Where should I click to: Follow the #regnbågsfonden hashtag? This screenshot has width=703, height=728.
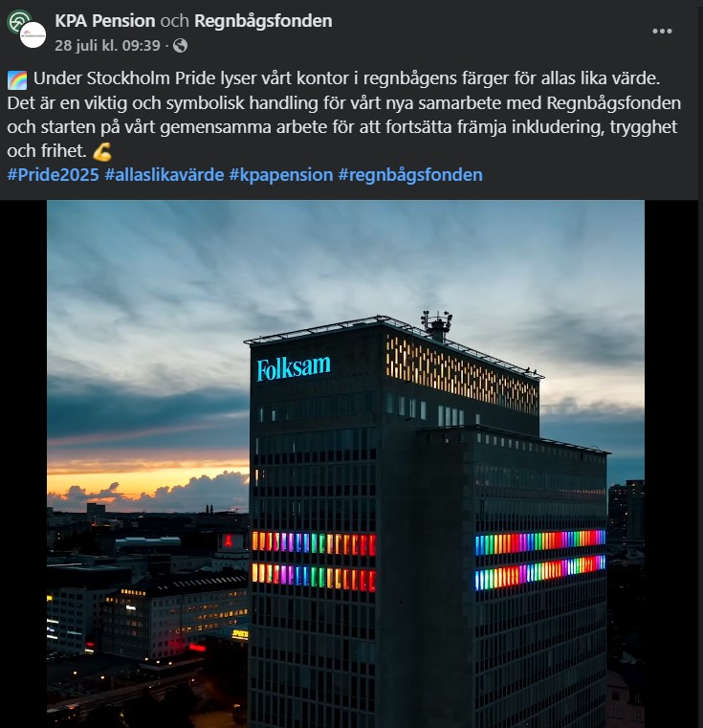click(410, 175)
